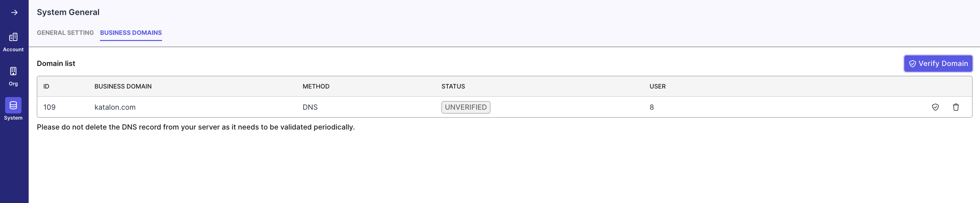The width and height of the screenshot is (980, 203).
Task: Click the USER column header
Action: click(658, 86)
